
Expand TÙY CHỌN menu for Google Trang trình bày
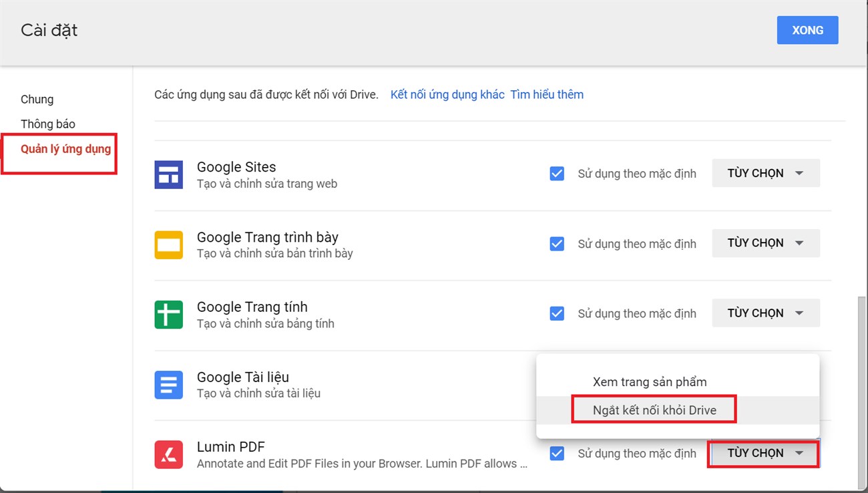(765, 243)
